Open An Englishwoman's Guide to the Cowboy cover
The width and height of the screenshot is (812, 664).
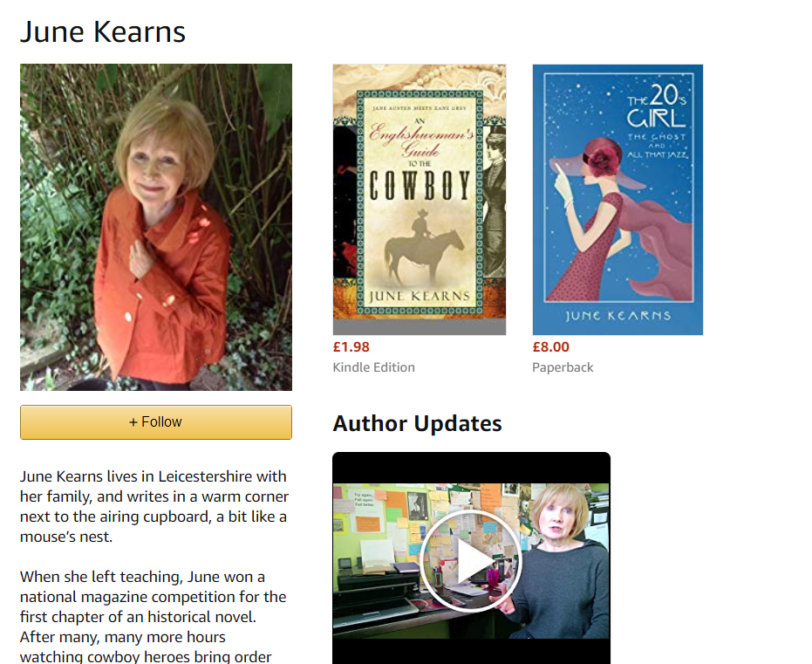coord(420,200)
